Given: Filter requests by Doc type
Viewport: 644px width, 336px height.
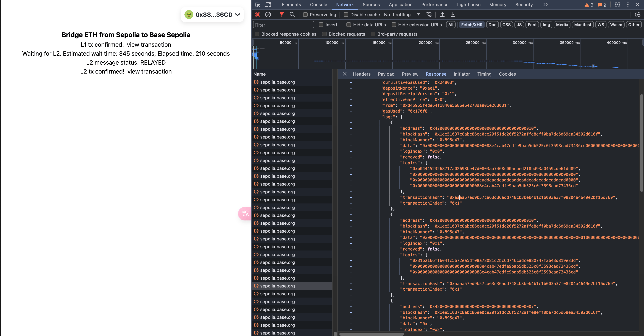Looking at the screenshot, I should point(492,25).
